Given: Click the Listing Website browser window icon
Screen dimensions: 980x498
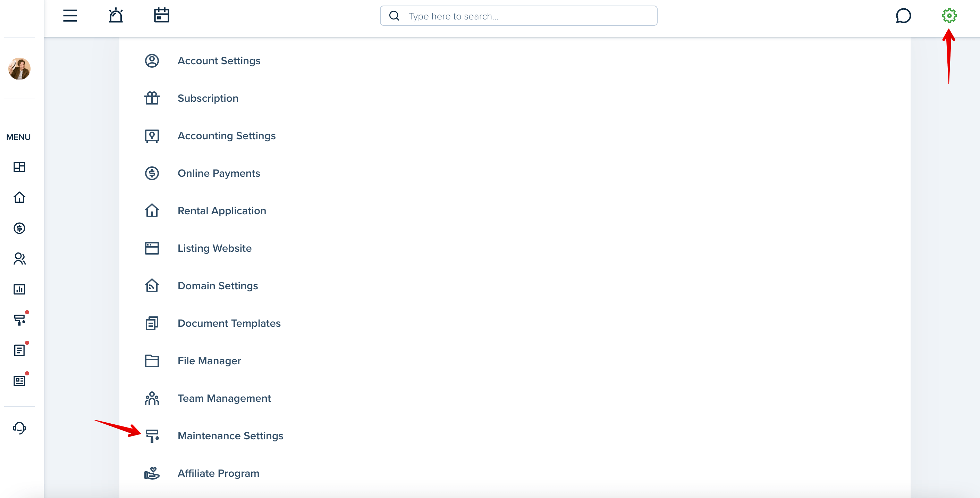Looking at the screenshot, I should click(x=152, y=248).
